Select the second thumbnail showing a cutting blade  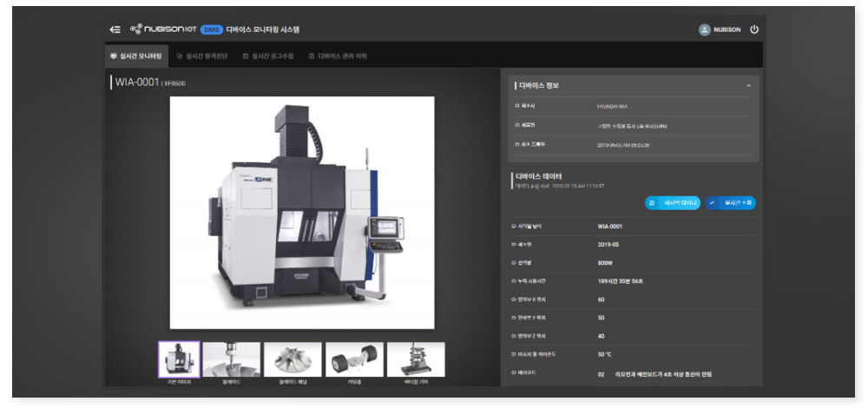(x=232, y=359)
